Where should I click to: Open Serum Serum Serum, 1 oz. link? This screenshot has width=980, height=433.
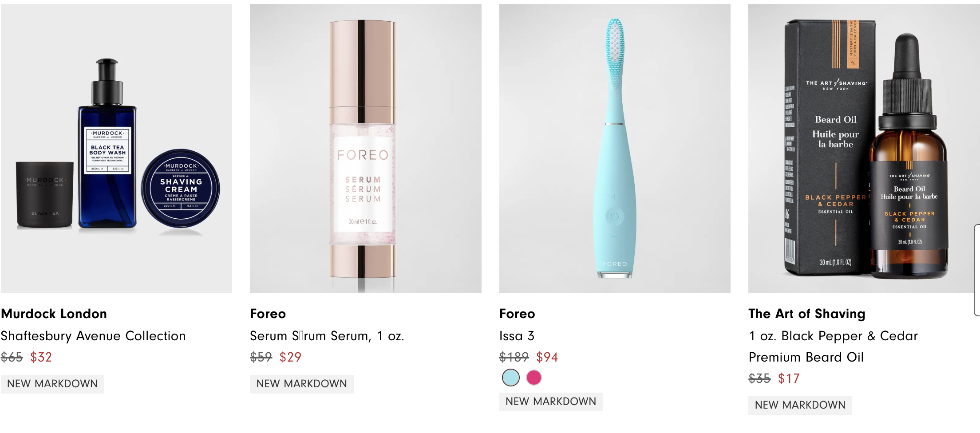(327, 336)
